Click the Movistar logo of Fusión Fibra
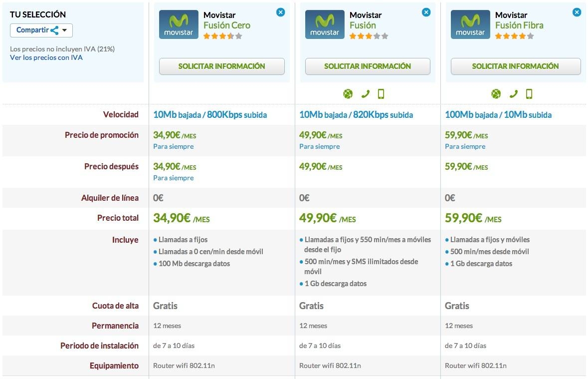Viewport: 588px width, 379px height. 470,24
